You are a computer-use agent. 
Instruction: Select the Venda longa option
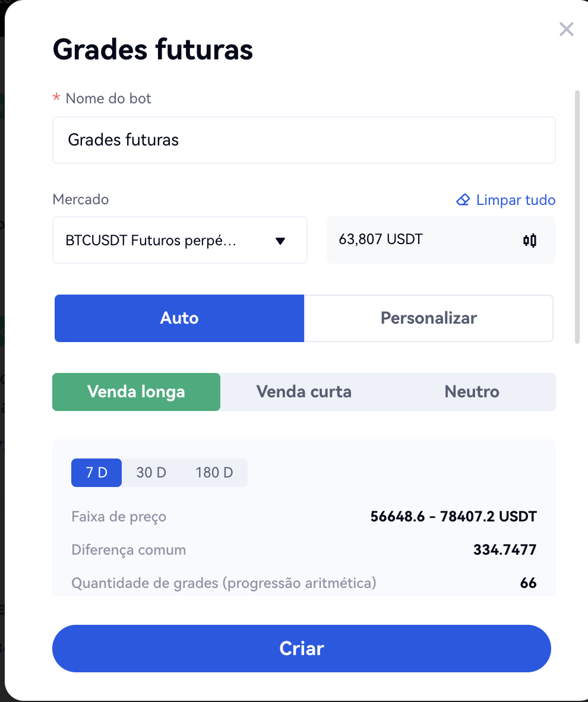pyautogui.click(x=136, y=392)
